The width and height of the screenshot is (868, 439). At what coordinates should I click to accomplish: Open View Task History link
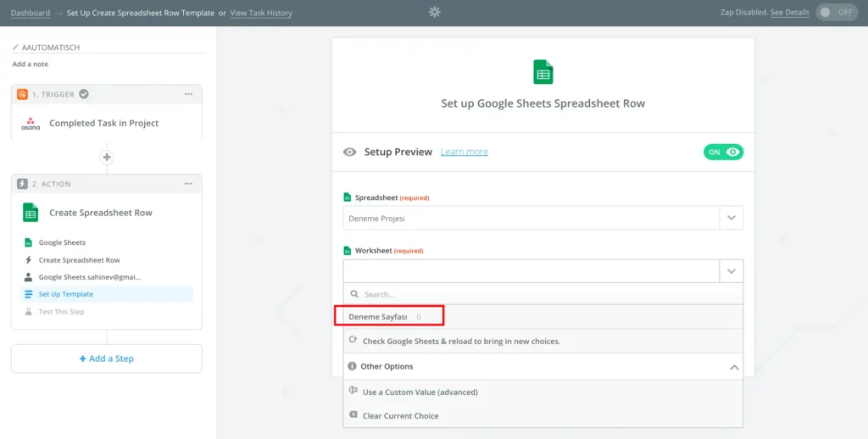[261, 13]
